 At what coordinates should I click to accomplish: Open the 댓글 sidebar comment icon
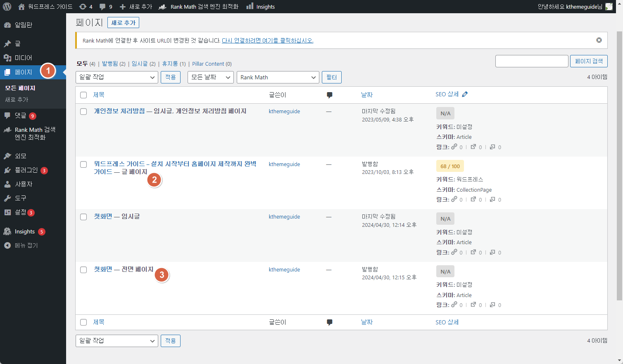[7, 116]
